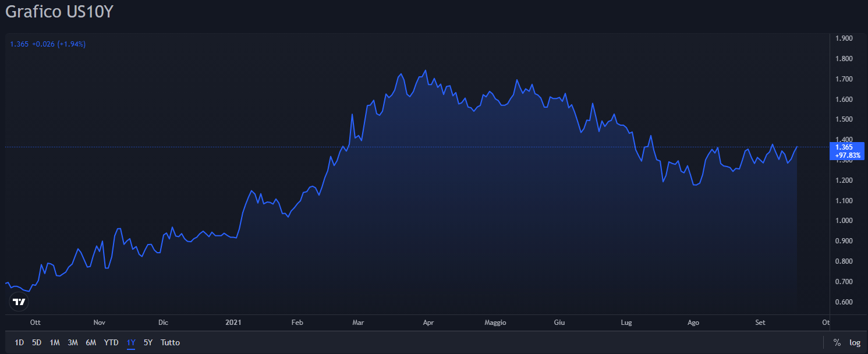This screenshot has width=868, height=354.
Task: Click the Apr label on time axis
Action: coord(428,322)
